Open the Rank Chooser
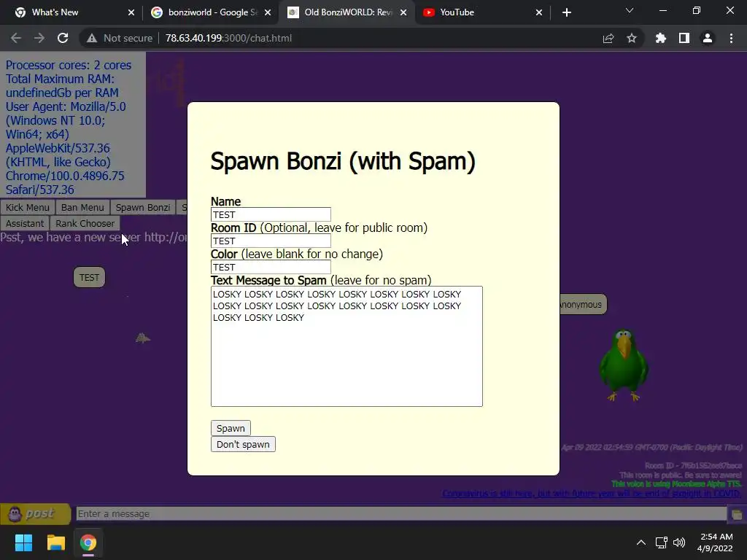747x560 pixels. [85, 223]
